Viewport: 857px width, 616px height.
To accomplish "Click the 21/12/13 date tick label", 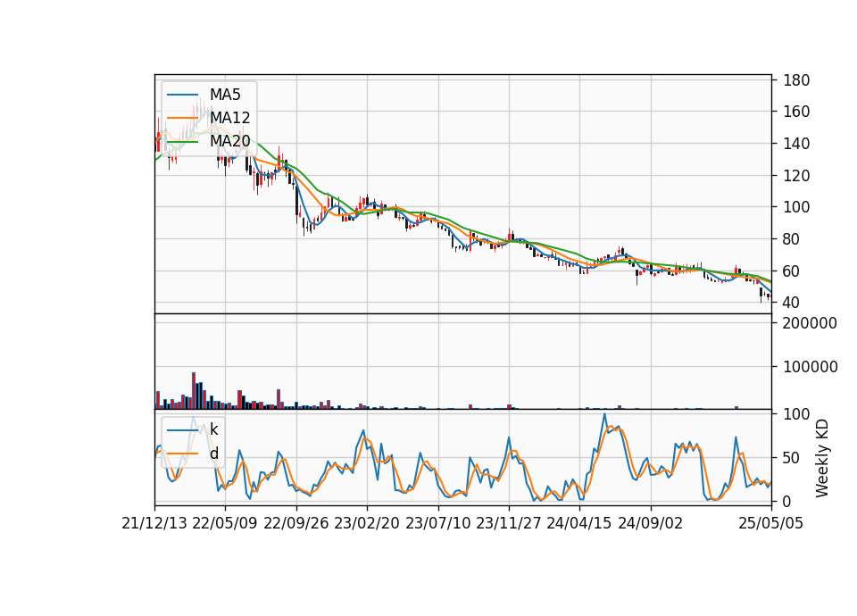I will pyautogui.click(x=154, y=523).
